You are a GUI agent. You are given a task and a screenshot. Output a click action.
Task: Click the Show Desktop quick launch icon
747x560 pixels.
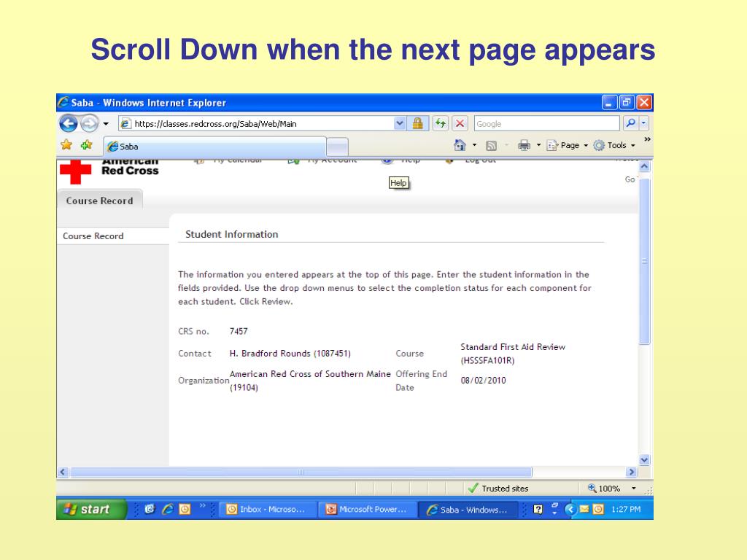150,509
